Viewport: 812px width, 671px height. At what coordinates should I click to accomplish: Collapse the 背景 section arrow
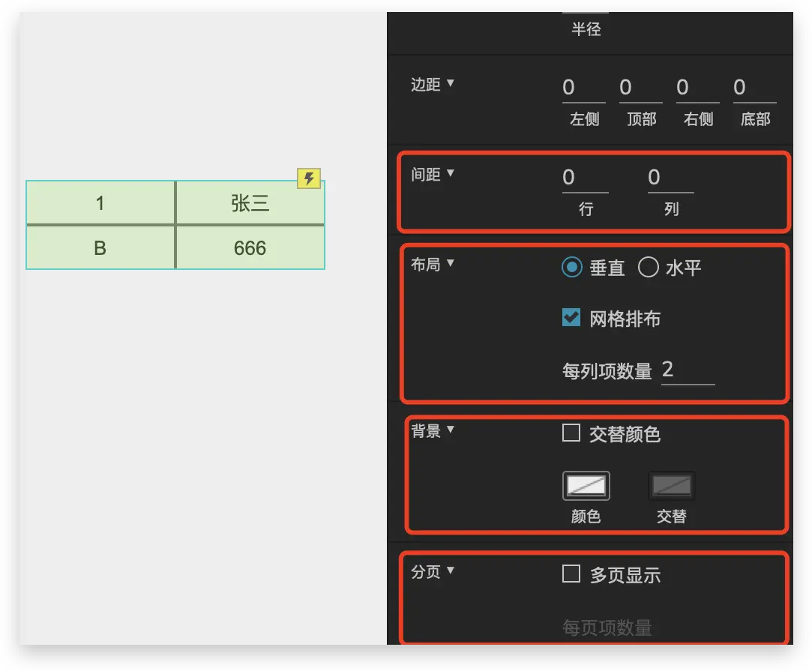coord(451,430)
